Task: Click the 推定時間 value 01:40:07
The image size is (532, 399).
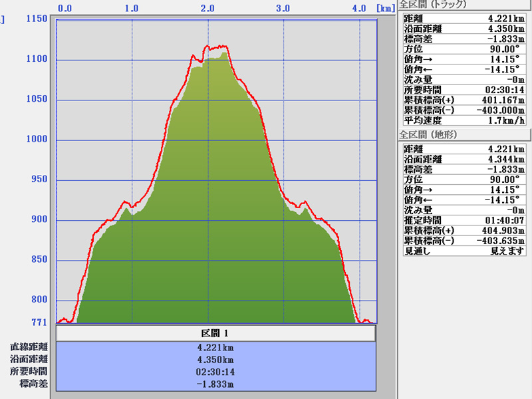Action: tap(499, 220)
